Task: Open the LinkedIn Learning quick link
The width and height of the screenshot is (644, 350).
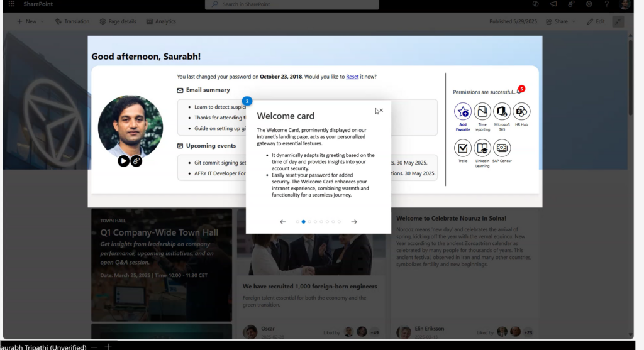Action: tap(482, 148)
